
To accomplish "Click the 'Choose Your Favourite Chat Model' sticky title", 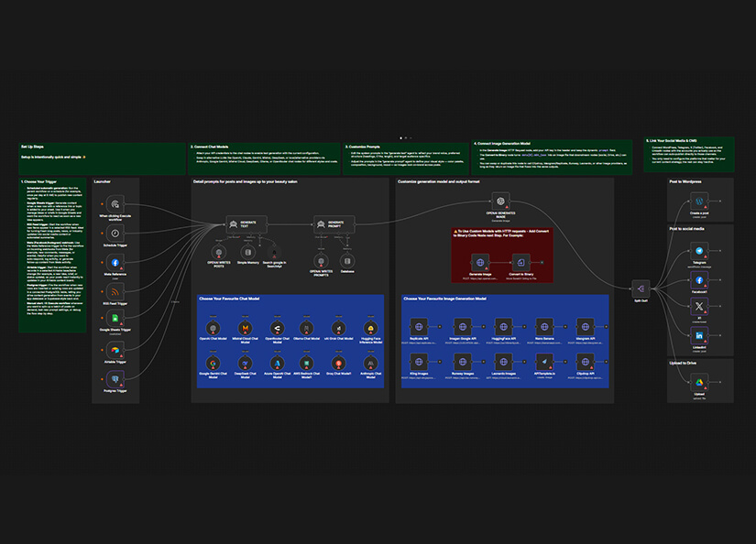I will click(x=229, y=299).
